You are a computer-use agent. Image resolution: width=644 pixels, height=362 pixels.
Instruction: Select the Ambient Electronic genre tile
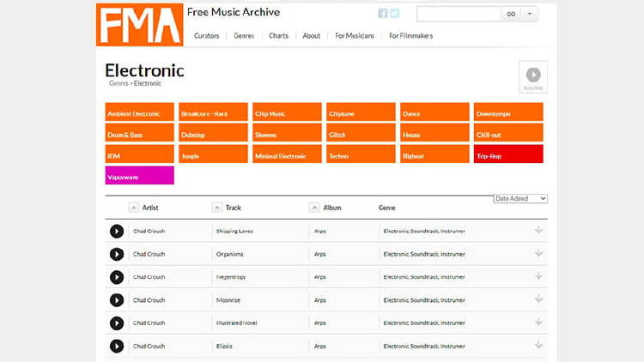tap(140, 112)
